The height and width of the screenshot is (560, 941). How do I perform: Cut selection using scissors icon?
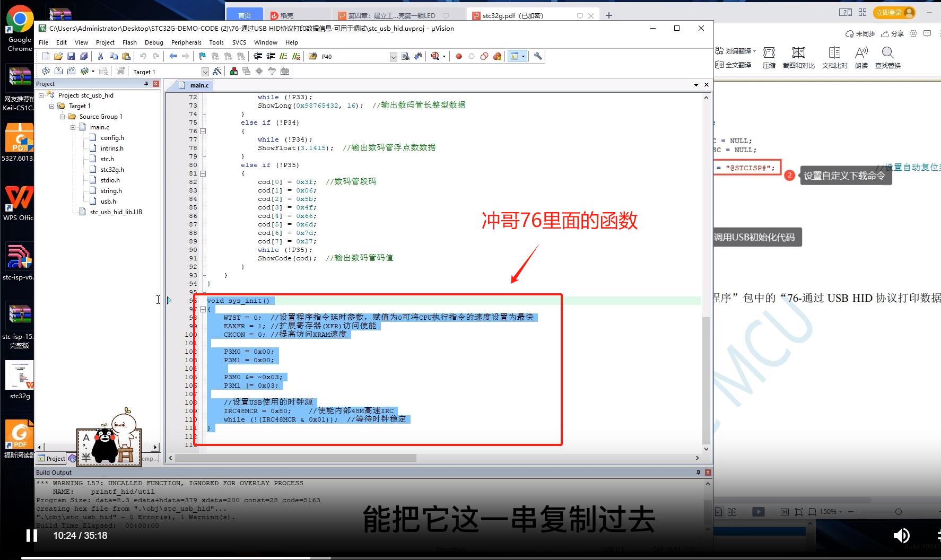click(100, 56)
